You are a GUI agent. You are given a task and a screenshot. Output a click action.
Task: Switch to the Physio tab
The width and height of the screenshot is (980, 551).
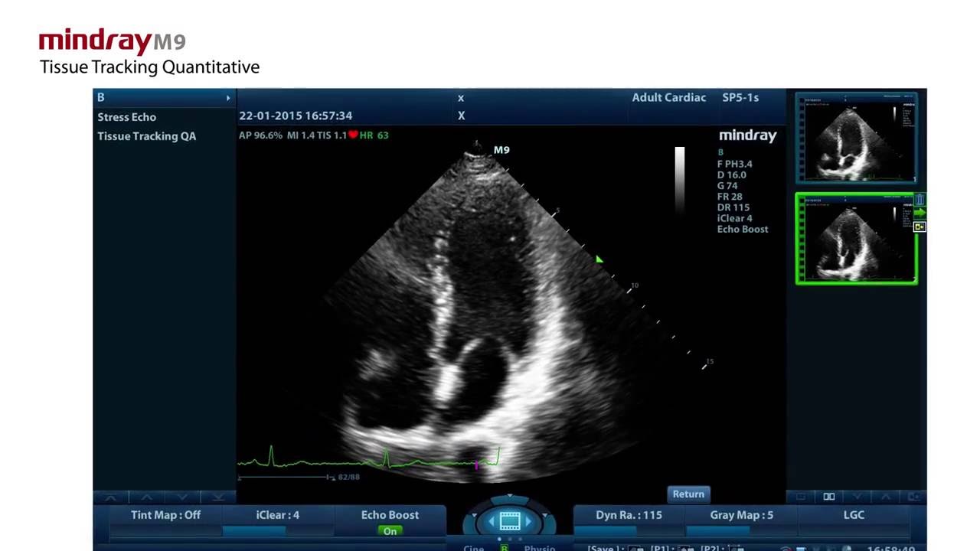(x=540, y=548)
